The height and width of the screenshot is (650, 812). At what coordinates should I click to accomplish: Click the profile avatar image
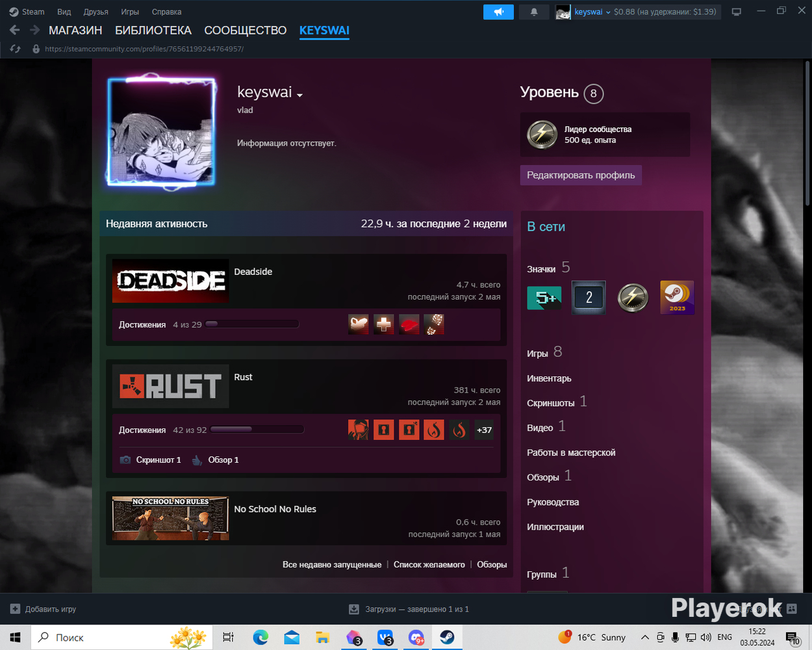click(x=161, y=132)
